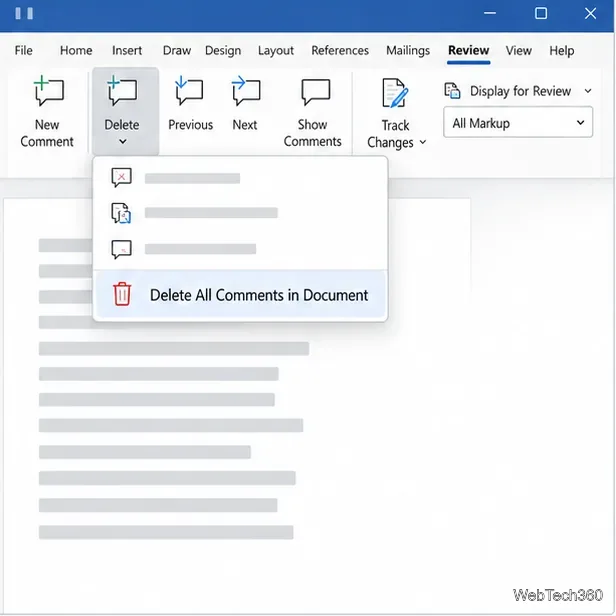This screenshot has height=616, width=616.
Task: Choose Delete All Comments in Document
Action: pos(240,295)
